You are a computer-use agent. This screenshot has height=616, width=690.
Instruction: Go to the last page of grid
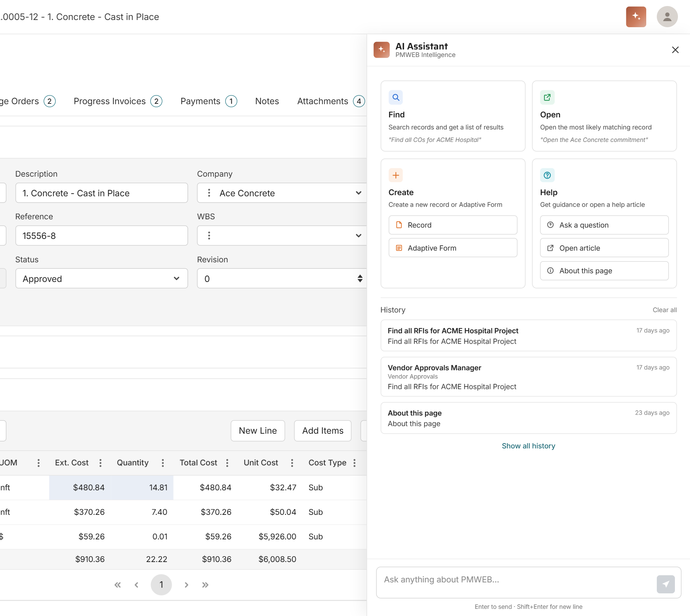205,585
